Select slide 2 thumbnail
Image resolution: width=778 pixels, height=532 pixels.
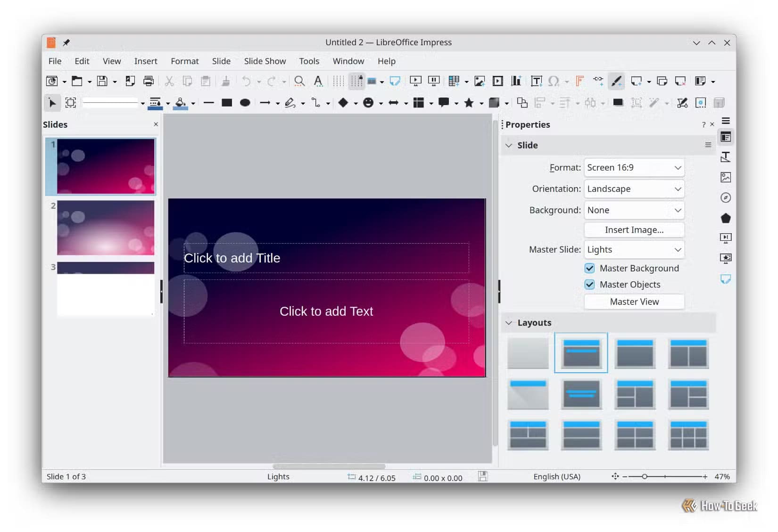point(106,228)
